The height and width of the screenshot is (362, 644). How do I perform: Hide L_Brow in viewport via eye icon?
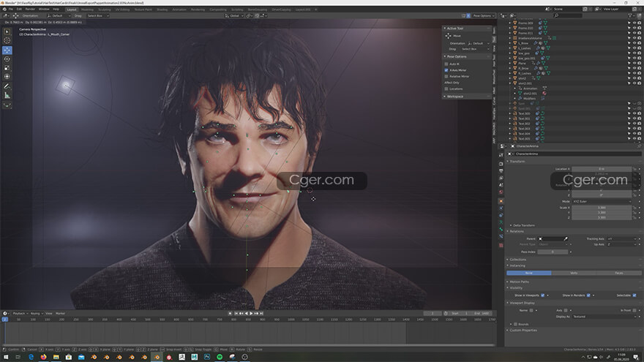[x=634, y=43]
